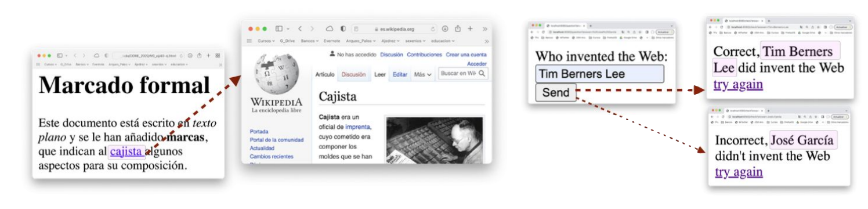This screenshot has width=868, height=209.
Task: Go back in the Wikipedia Safari window
Action: [x=300, y=28]
